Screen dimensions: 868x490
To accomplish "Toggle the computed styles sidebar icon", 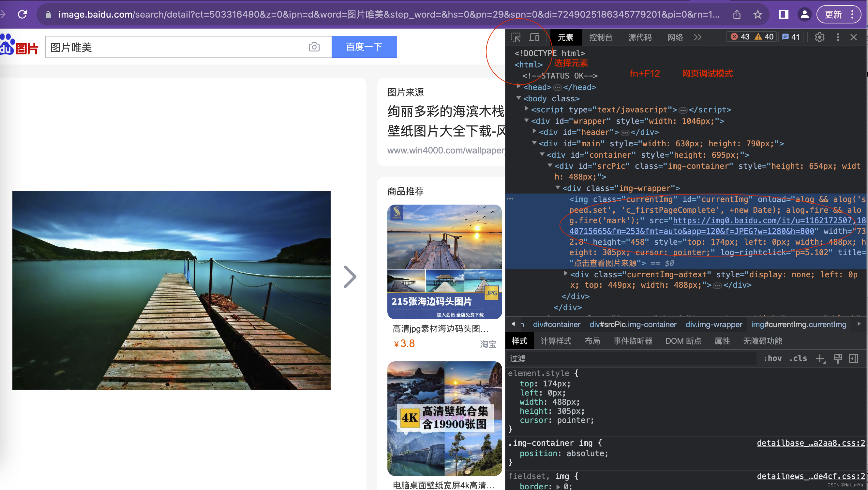I will [x=854, y=358].
